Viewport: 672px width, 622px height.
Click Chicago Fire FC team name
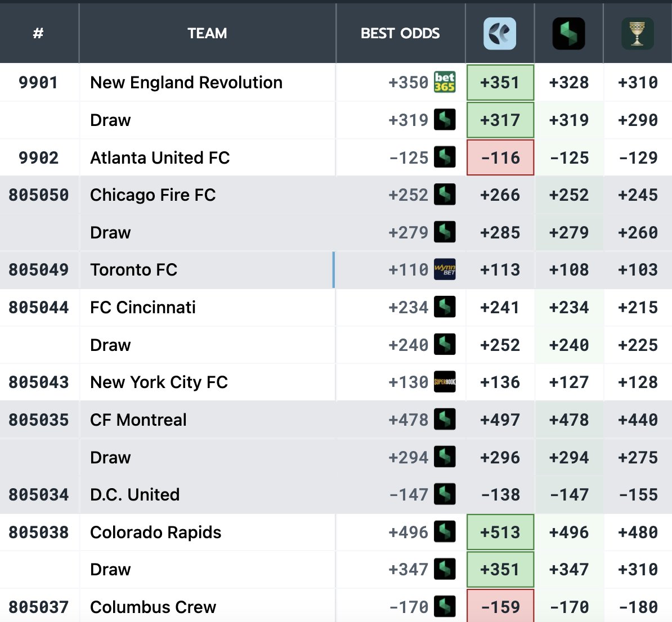(153, 195)
